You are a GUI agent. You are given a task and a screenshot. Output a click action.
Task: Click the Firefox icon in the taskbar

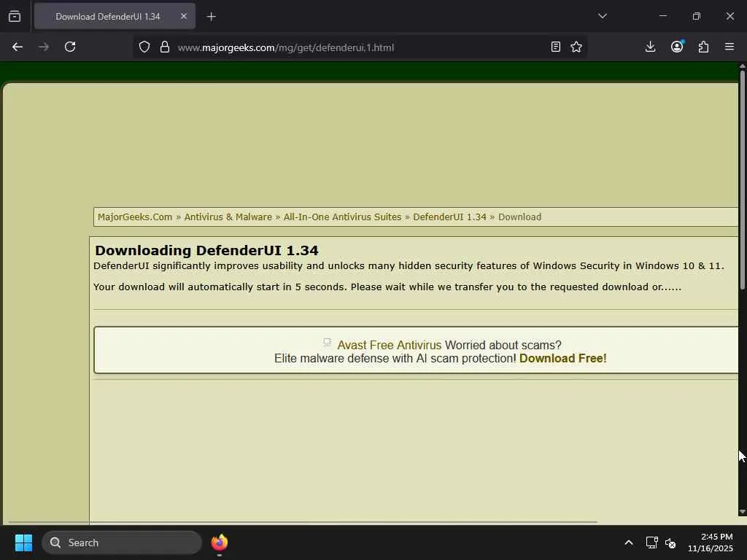[x=219, y=542]
